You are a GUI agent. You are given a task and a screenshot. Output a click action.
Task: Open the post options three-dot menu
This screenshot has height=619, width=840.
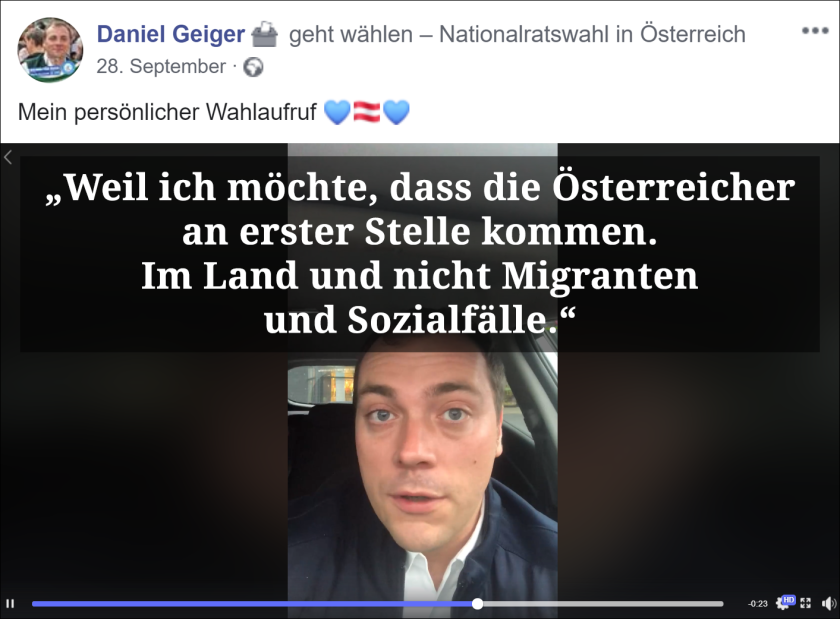click(815, 31)
